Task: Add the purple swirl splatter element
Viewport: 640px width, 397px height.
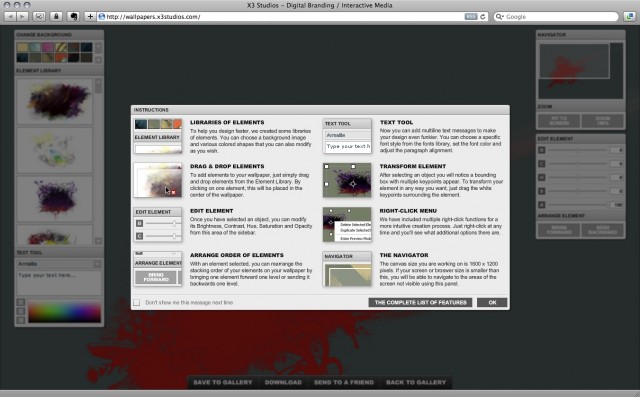Action: pyautogui.click(x=54, y=199)
